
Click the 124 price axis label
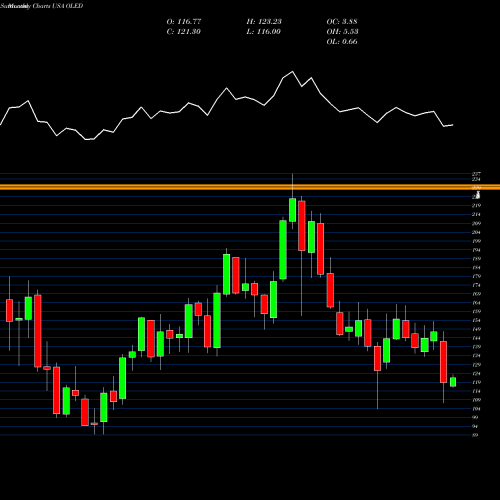tap(476, 374)
